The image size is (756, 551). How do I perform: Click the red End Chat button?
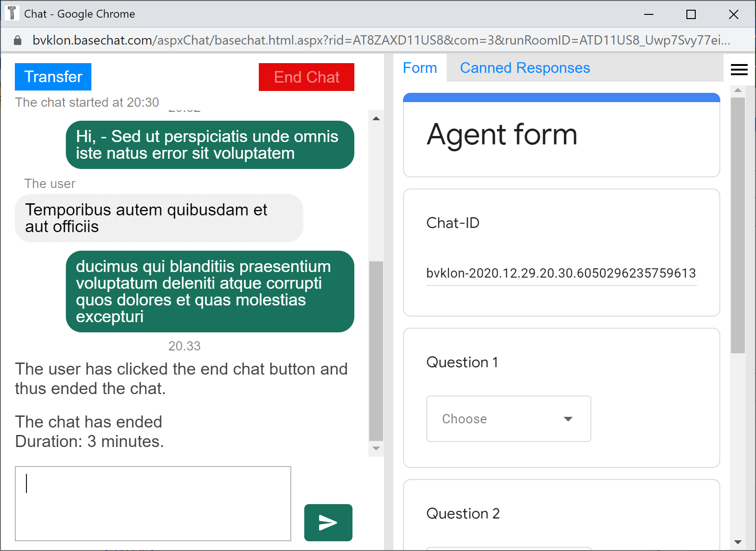306,77
